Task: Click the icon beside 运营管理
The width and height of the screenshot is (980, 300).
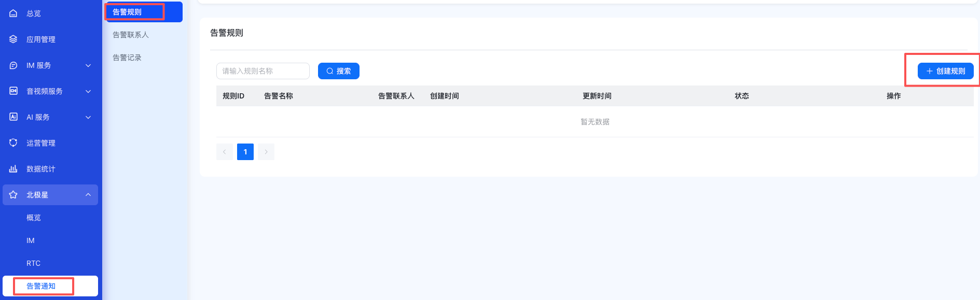Action: pyautogui.click(x=13, y=143)
